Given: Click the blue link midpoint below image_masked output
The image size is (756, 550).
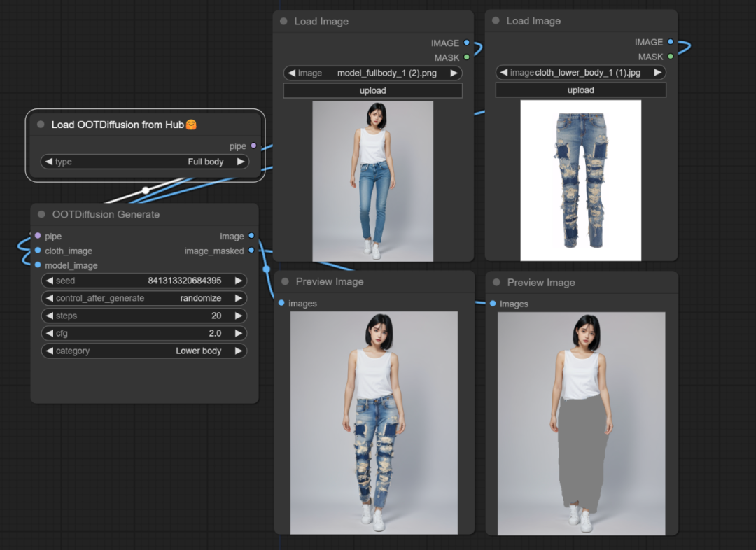Looking at the screenshot, I should (266, 269).
